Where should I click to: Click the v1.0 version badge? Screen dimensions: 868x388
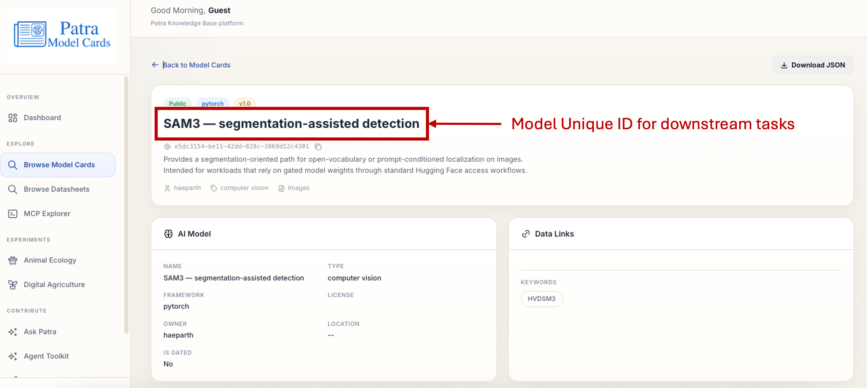(x=245, y=104)
